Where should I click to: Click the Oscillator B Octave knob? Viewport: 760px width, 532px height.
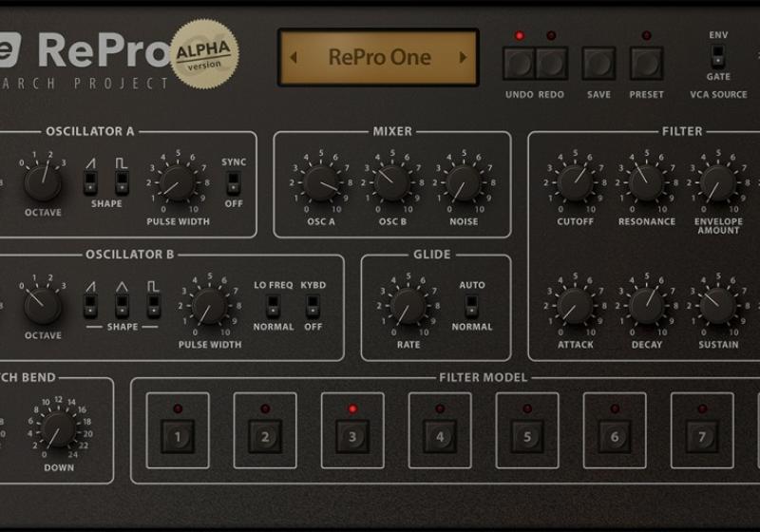click(43, 306)
